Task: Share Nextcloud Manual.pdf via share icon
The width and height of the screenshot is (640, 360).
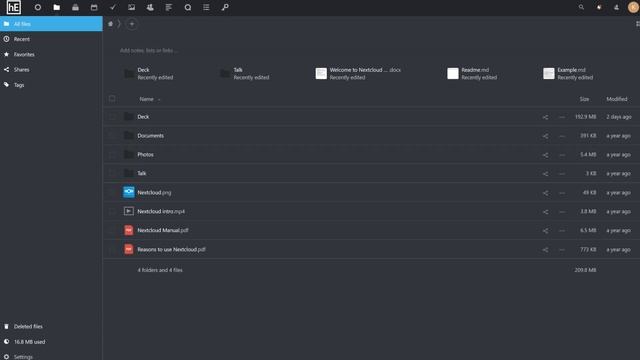Action: [545, 231]
